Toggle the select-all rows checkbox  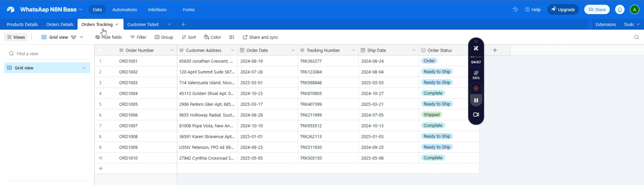[x=100, y=50]
